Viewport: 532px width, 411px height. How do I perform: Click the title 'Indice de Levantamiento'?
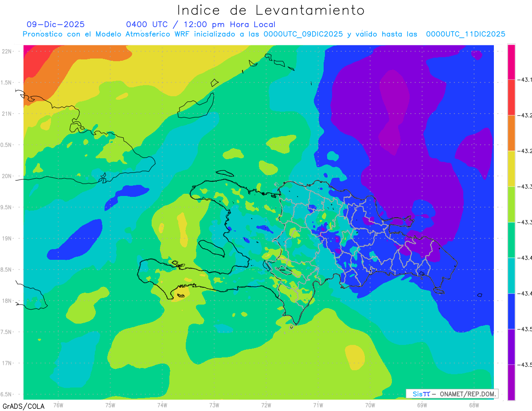271,10
